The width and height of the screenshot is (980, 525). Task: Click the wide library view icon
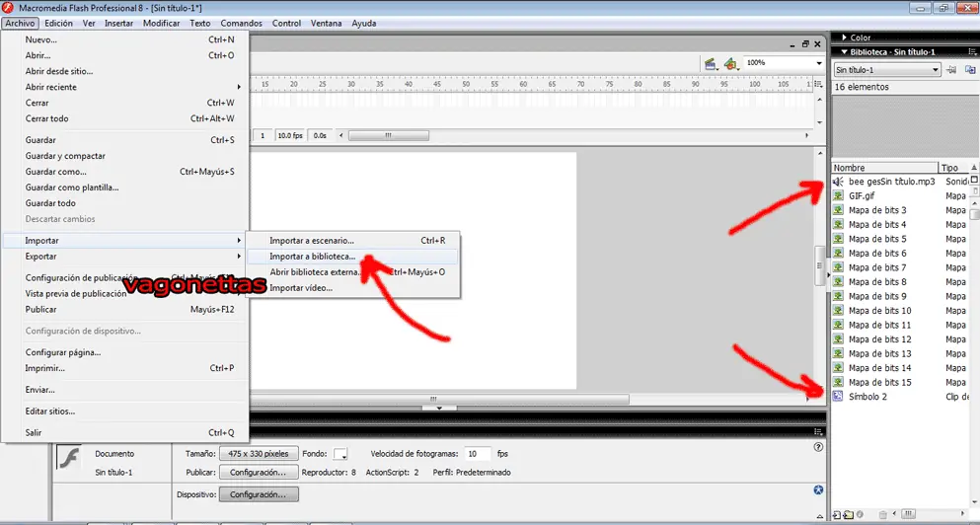click(x=974, y=180)
